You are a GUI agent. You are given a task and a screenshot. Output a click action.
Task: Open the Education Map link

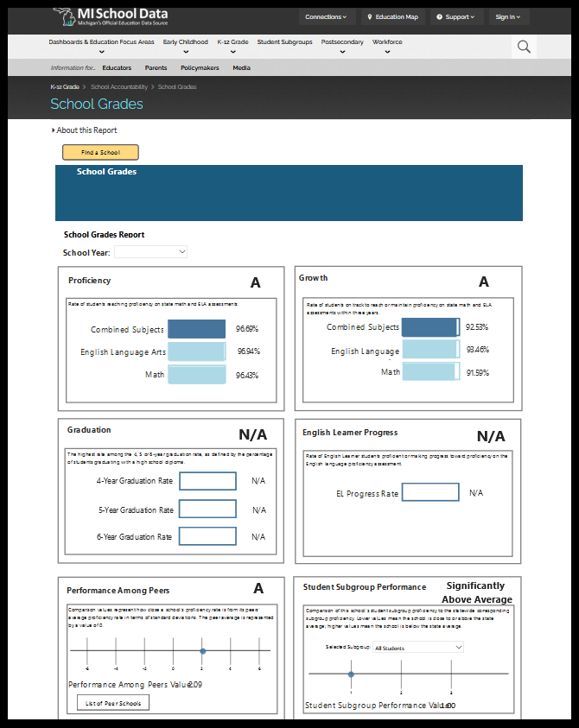(393, 16)
